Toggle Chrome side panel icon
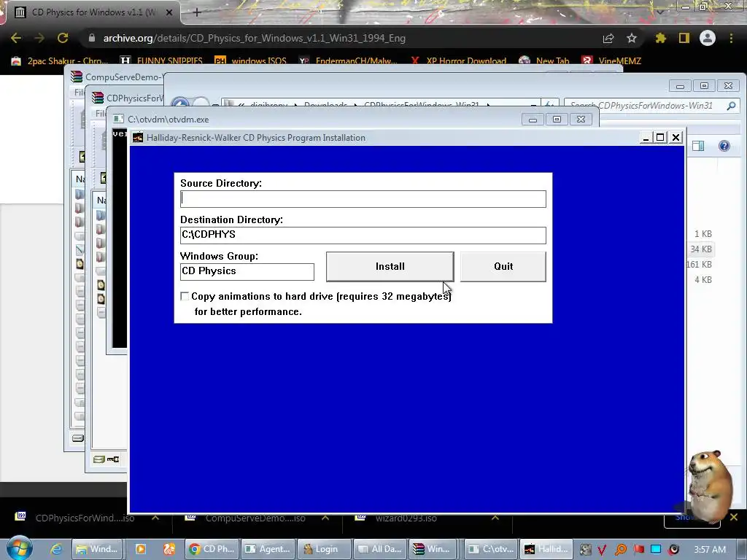747x560 pixels. [x=684, y=38]
